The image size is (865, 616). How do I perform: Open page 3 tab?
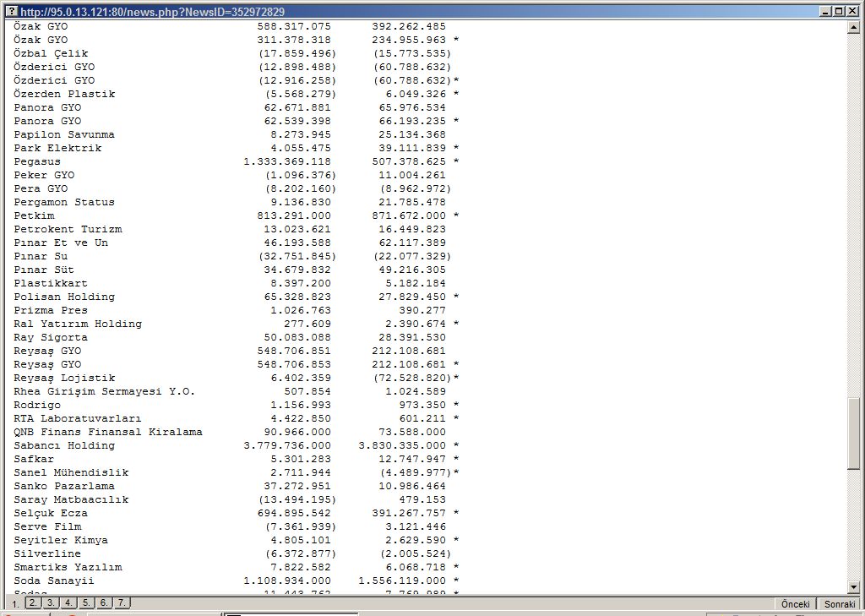point(51,602)
